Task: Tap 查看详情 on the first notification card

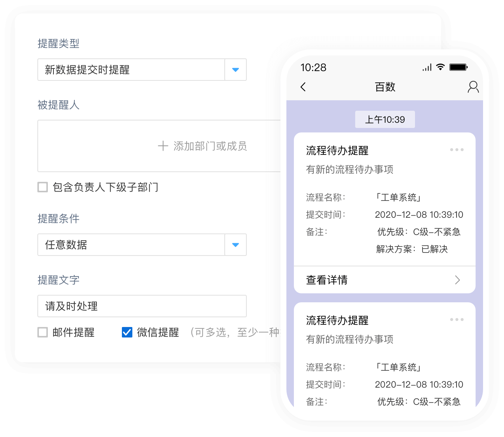Action: (x=385, y=280)
